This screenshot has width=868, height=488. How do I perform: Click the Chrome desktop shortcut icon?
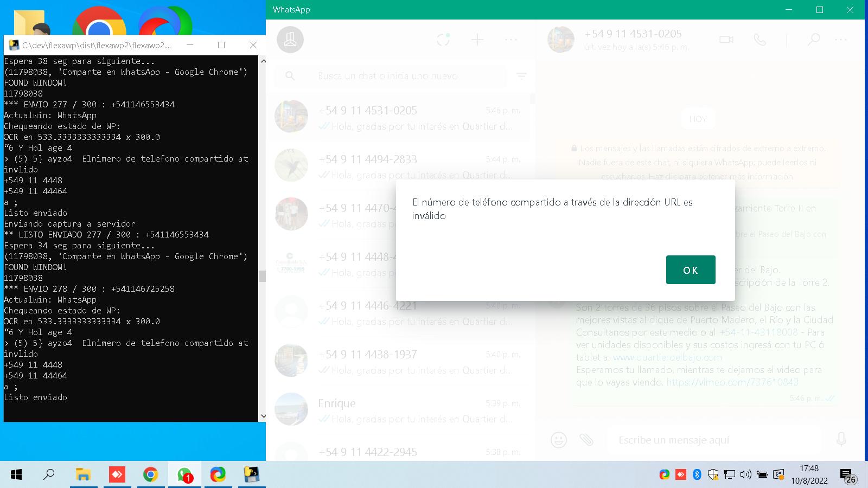[99, 22]
